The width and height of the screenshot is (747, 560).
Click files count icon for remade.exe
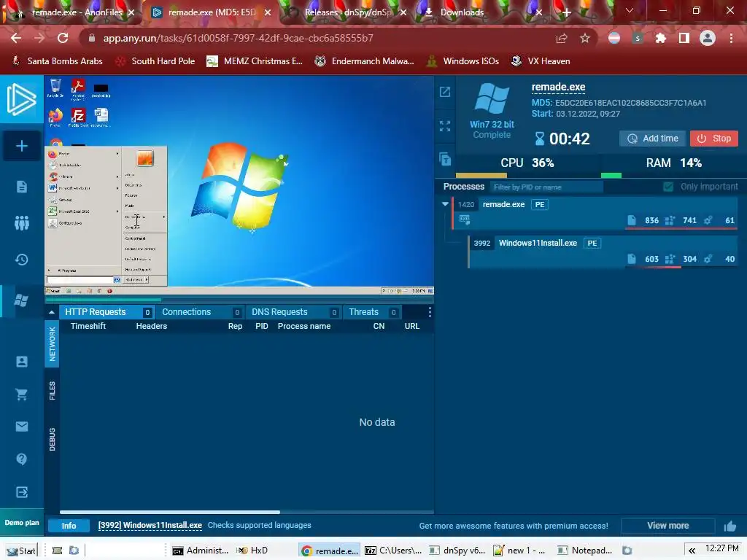pyautogui.click(x=632, y=220)
